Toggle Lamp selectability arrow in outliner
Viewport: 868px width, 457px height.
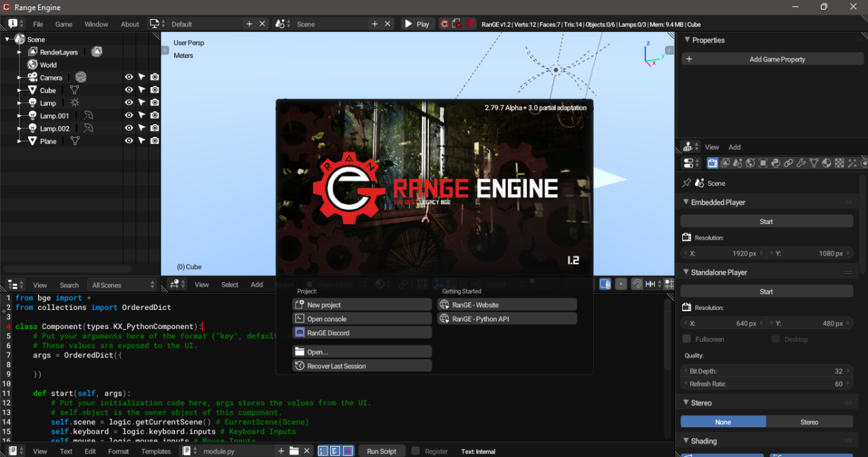click(x=142, y=103)
